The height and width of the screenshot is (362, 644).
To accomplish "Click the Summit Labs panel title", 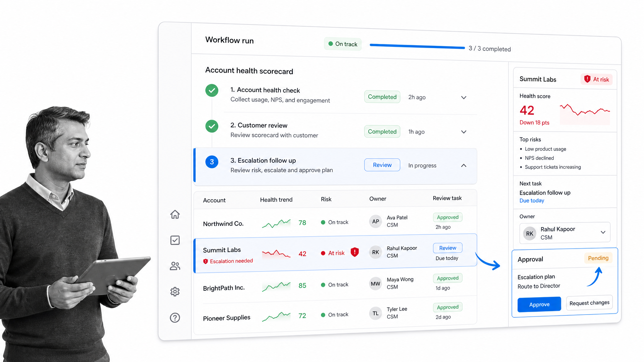I will [538, 79].
